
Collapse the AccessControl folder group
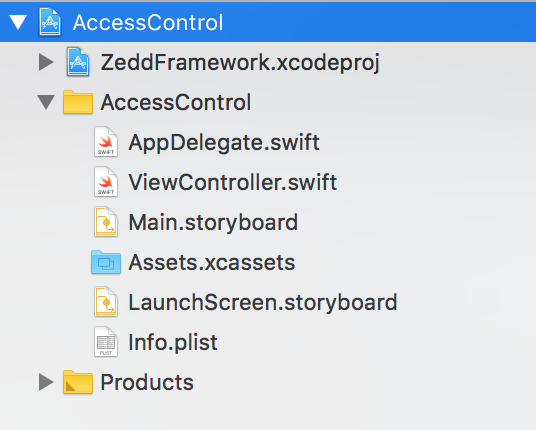coord(46,103)
